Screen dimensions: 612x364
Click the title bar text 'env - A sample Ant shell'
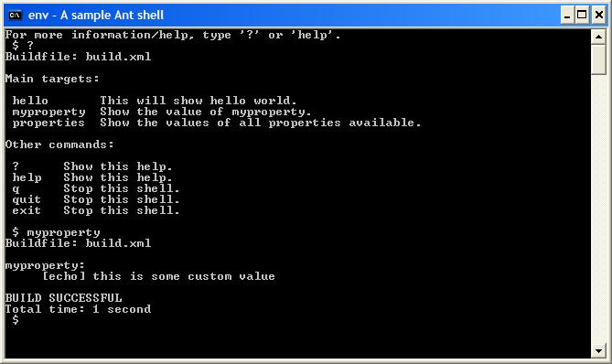point(96,15)
